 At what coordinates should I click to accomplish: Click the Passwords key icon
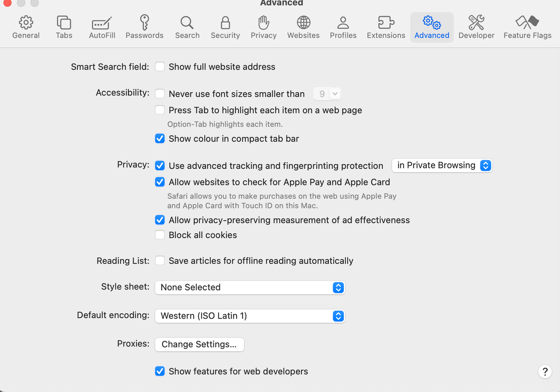pos(144,26)
